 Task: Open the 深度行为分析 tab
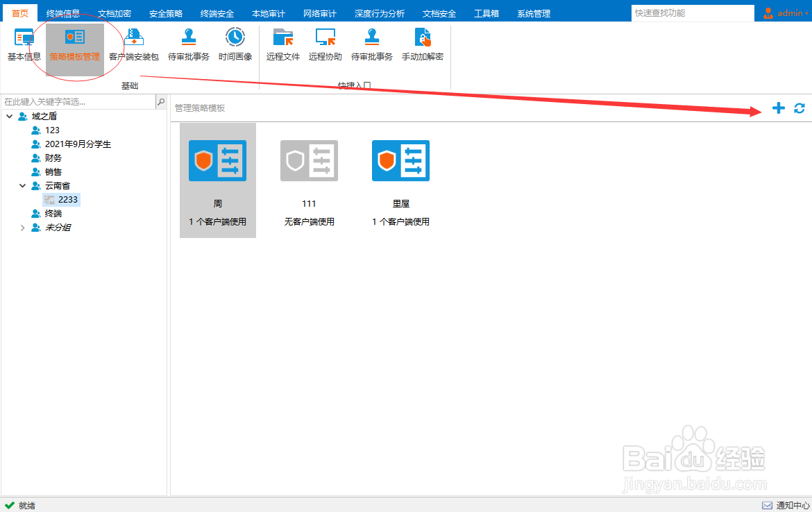[x=380, y=13]
